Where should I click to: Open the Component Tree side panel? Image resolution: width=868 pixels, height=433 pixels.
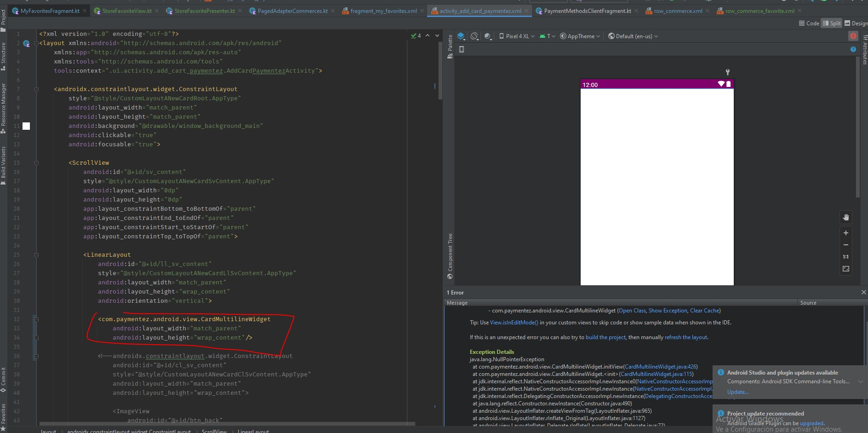point(450,256)
